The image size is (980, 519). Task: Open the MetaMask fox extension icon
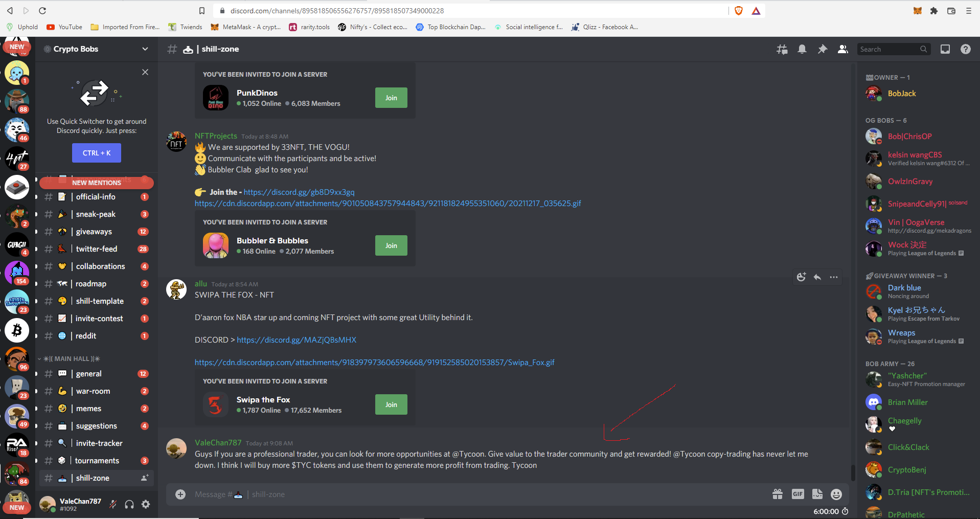coord(918,11)
